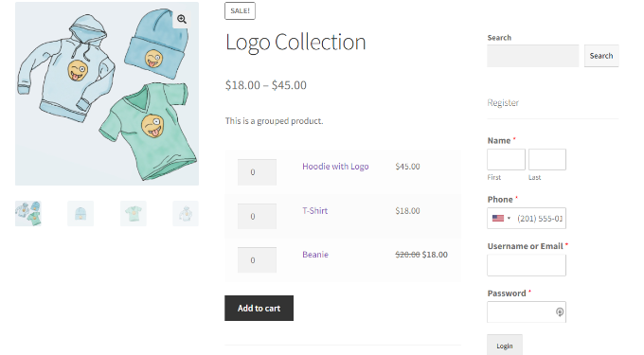Toggle password visibility icon in Password field
Image resolution: width=644 pixels, height=355 pixels.
point(560,311)
